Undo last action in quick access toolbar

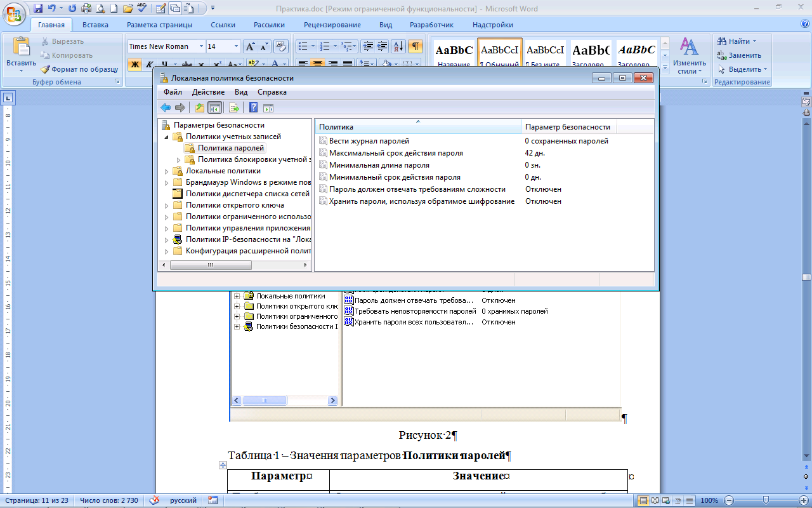click(x=51, y=9)
